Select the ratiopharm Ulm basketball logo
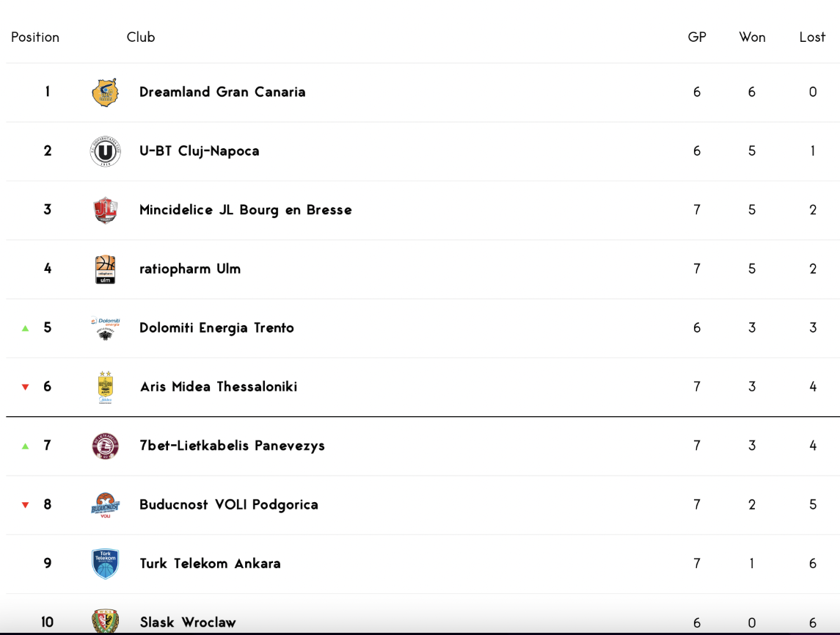Image resolution: width=840 pixels, height=635 pixels. 105,269
